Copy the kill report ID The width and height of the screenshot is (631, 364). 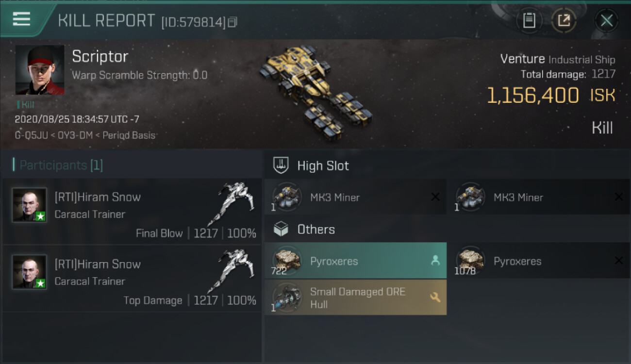pos(232,22)
